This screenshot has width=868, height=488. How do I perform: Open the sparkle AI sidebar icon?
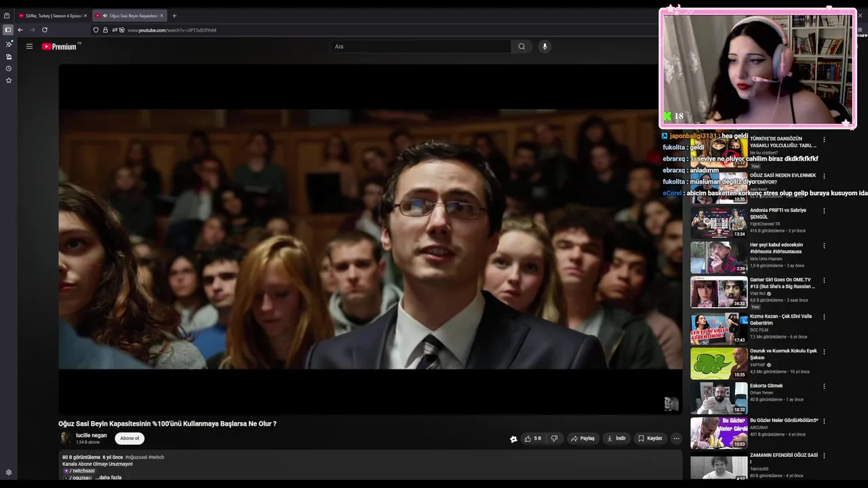[9, 44]
